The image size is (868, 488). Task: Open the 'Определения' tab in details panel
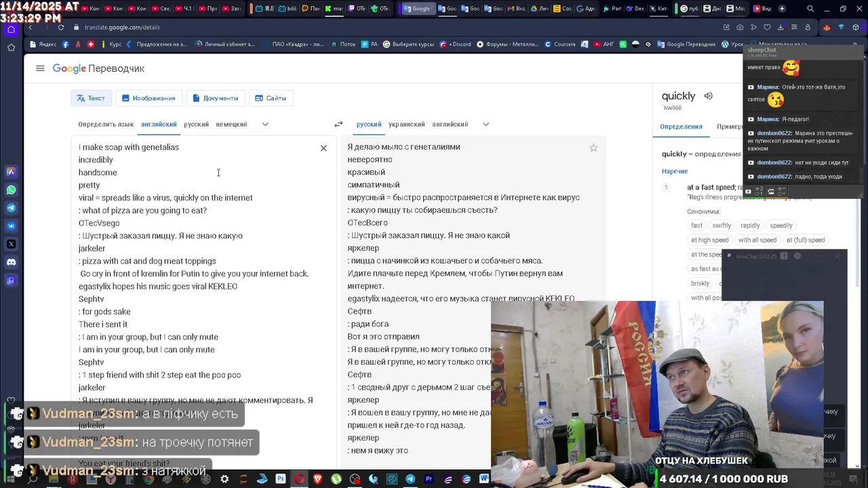[x=681, y=127]
